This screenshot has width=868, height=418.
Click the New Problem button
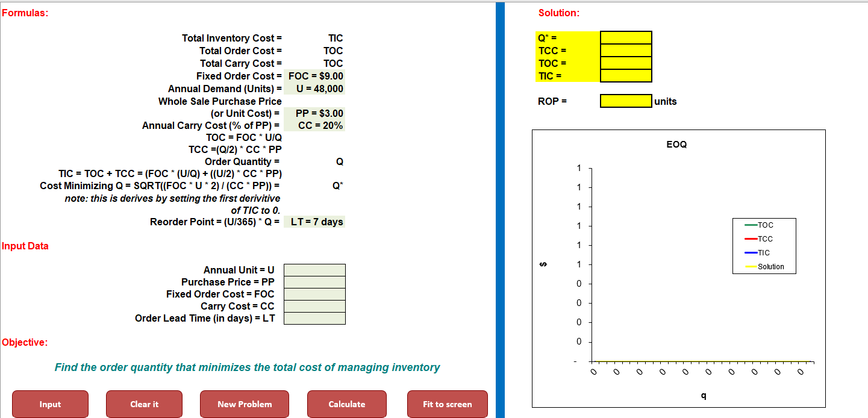pos(244,404)
